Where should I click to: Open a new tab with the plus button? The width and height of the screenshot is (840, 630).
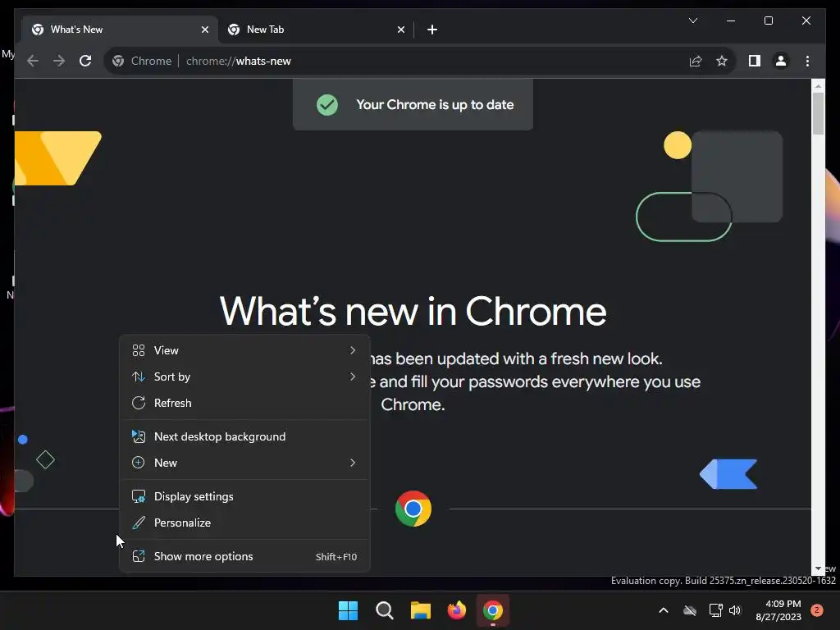(x=432, y=30)
